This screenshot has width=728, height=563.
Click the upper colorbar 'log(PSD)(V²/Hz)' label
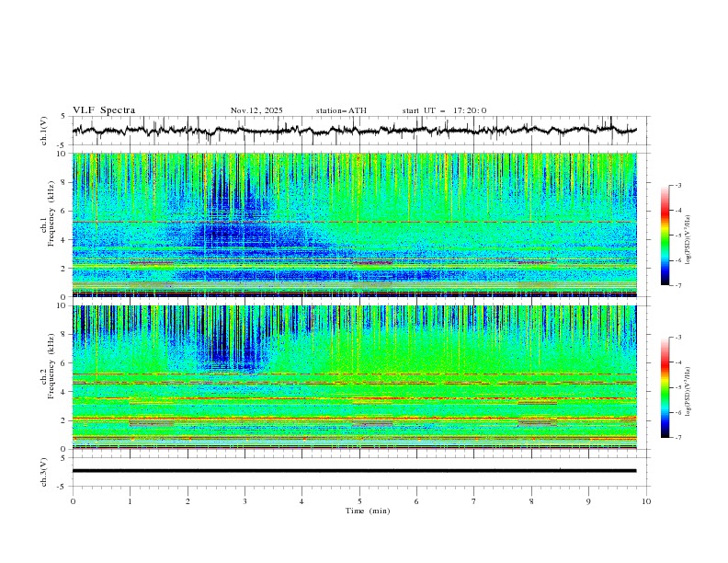tap(688, 240)
